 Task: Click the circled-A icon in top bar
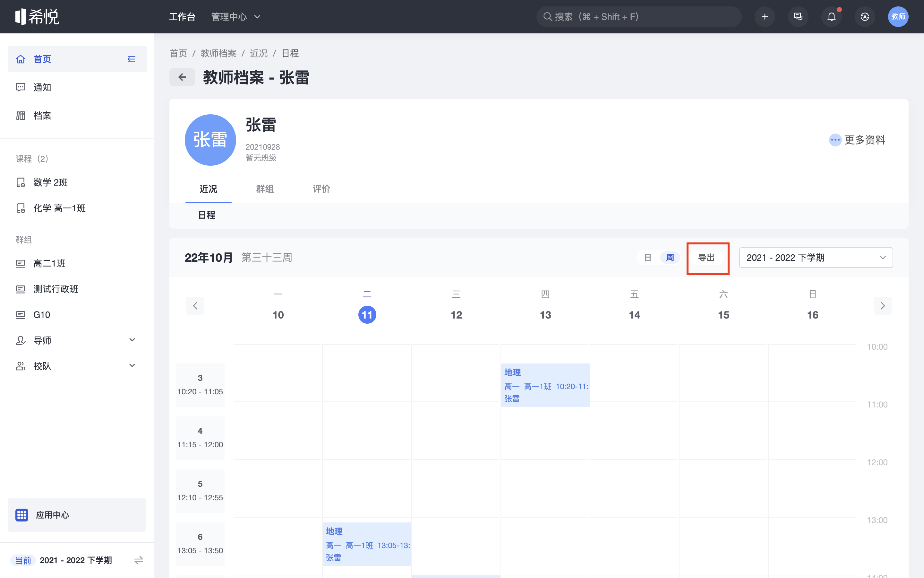[x=865, y=16]
